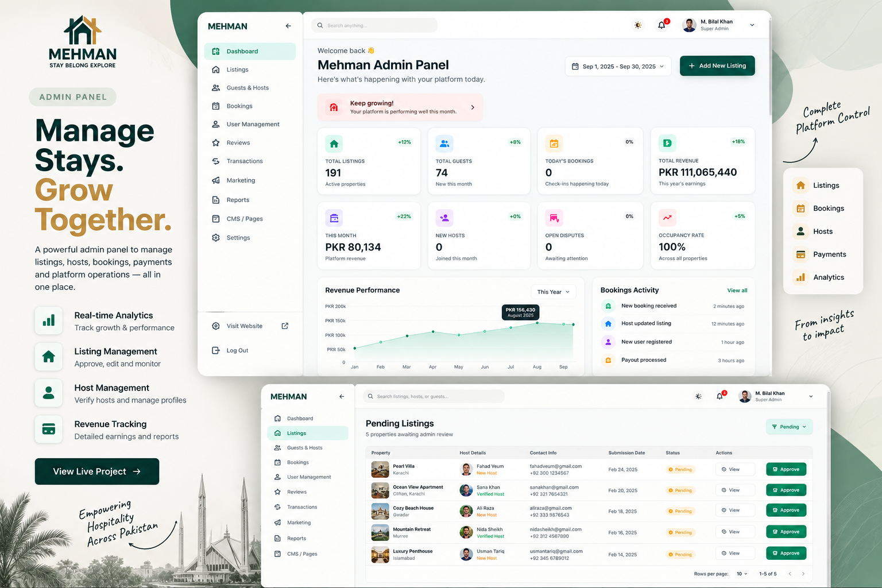
Task: Click the Add New Listing button
Action: [717, 66]
